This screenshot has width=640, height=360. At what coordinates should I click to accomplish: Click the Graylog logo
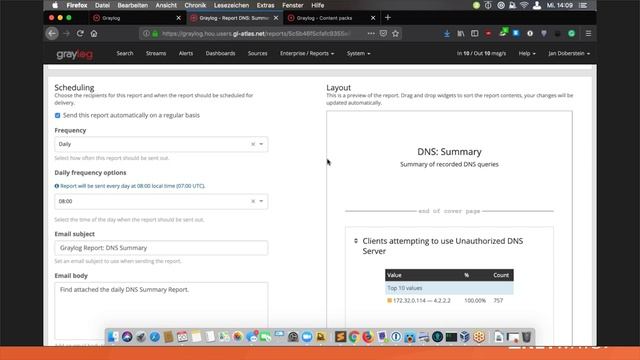point(75,53)
